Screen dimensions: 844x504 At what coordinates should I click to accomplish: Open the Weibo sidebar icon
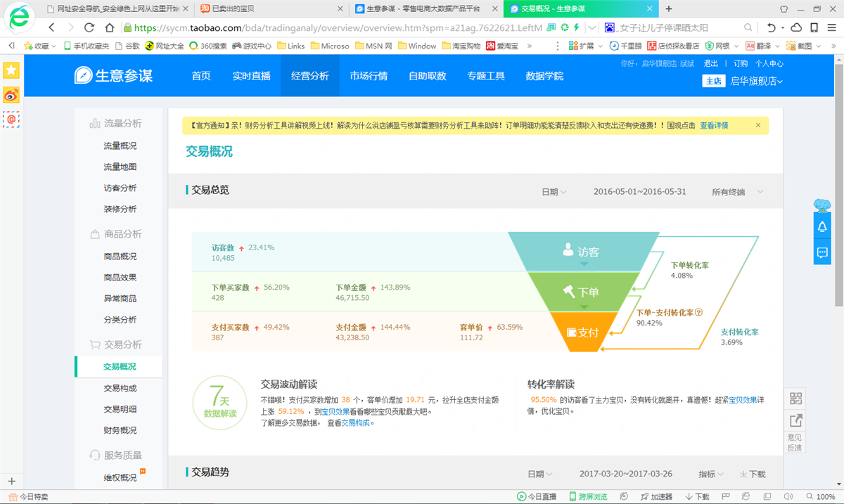point(11,94)
